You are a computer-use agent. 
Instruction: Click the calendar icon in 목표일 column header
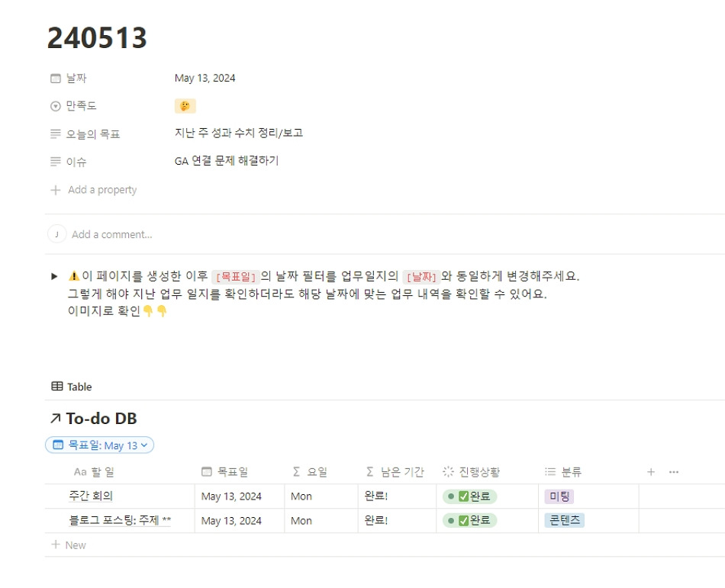point(205,471)
